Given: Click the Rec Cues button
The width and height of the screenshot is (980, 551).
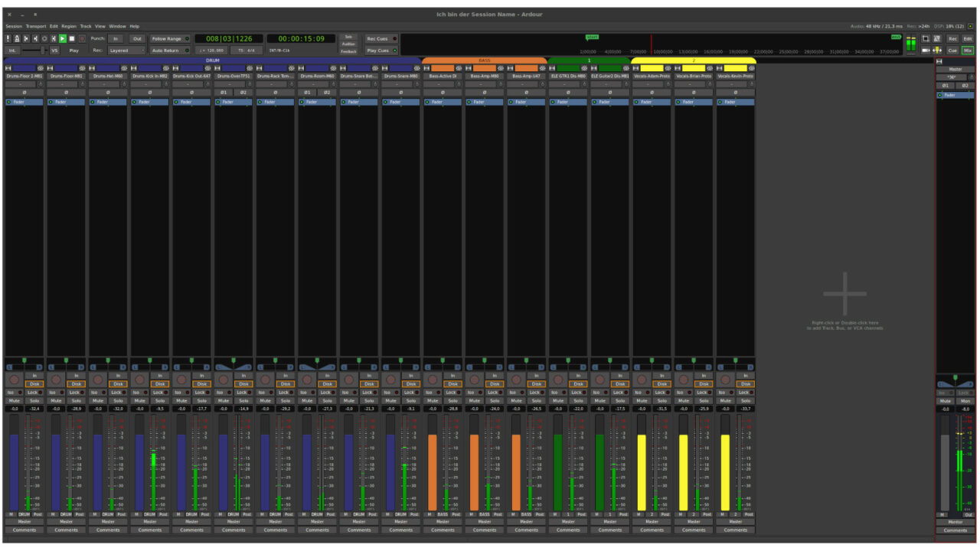Looking at the screenshot, I should point(381,37).
